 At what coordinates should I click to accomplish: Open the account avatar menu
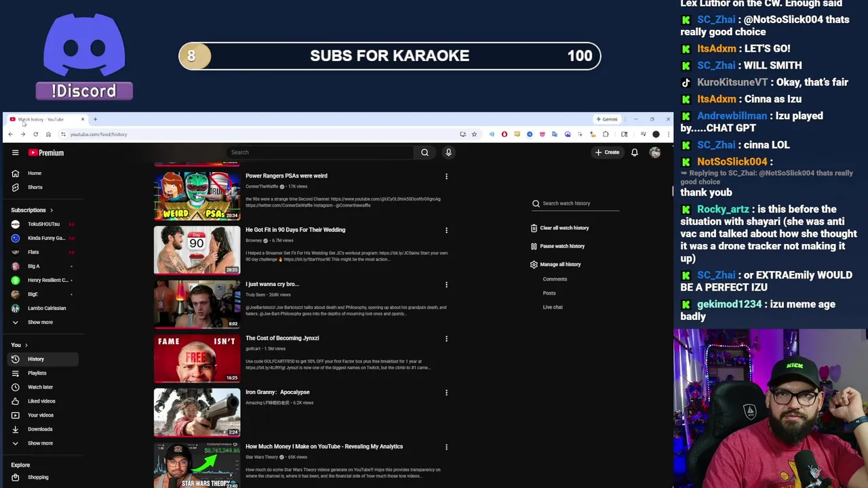point(655,152)
